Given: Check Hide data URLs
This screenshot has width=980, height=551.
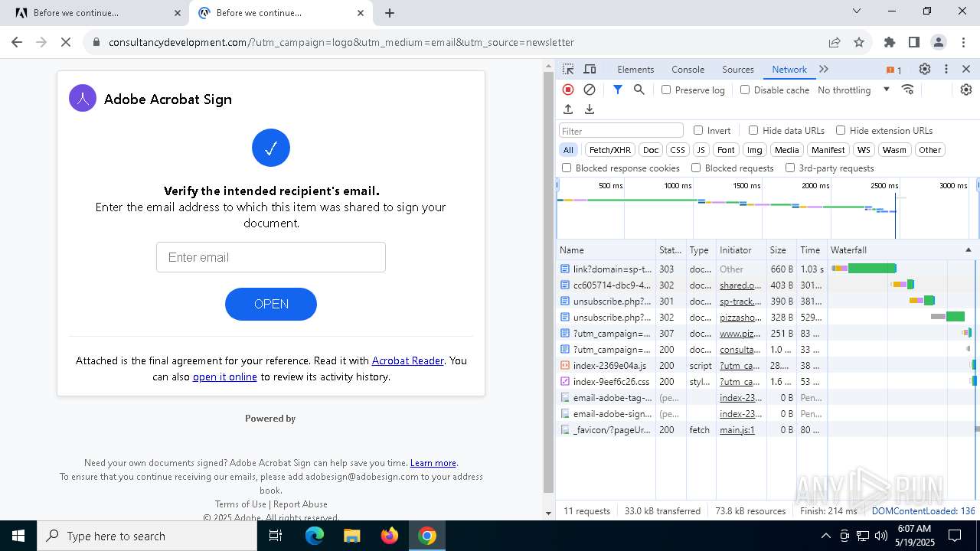Looking at the screenshot, I should 753,130.
